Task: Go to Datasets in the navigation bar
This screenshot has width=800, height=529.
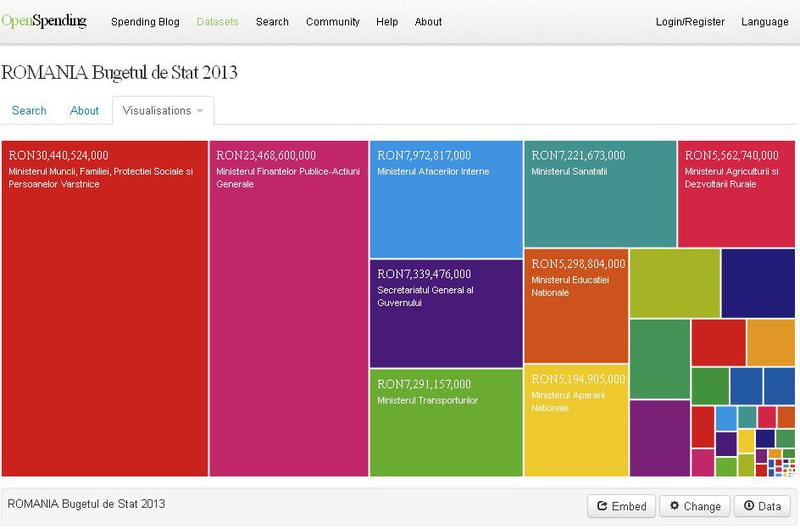Action: pos(217,22)
